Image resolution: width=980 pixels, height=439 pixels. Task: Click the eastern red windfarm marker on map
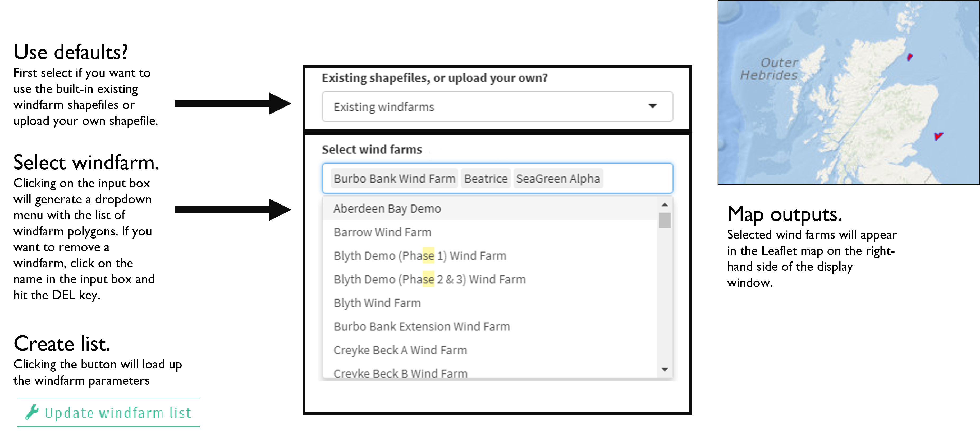coord(938,136)
